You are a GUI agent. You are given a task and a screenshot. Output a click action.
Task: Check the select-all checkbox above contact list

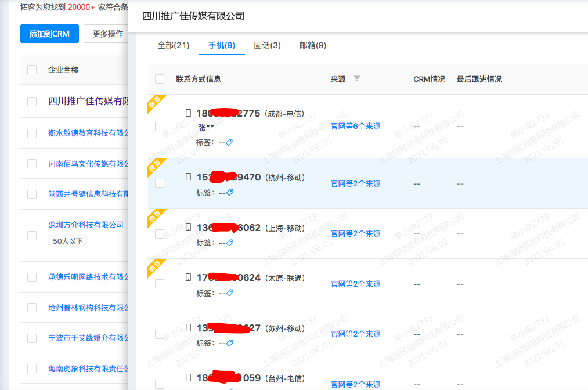point(159,79)
